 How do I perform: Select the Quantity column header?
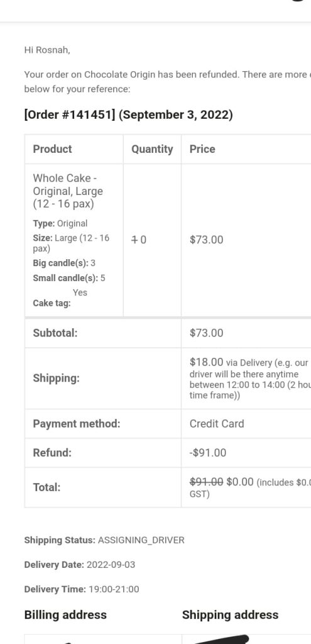click(152, 149)
